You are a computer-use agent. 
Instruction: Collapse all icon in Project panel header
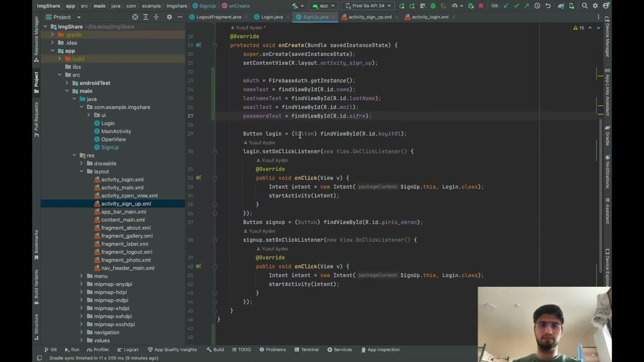tap(156, 17)
